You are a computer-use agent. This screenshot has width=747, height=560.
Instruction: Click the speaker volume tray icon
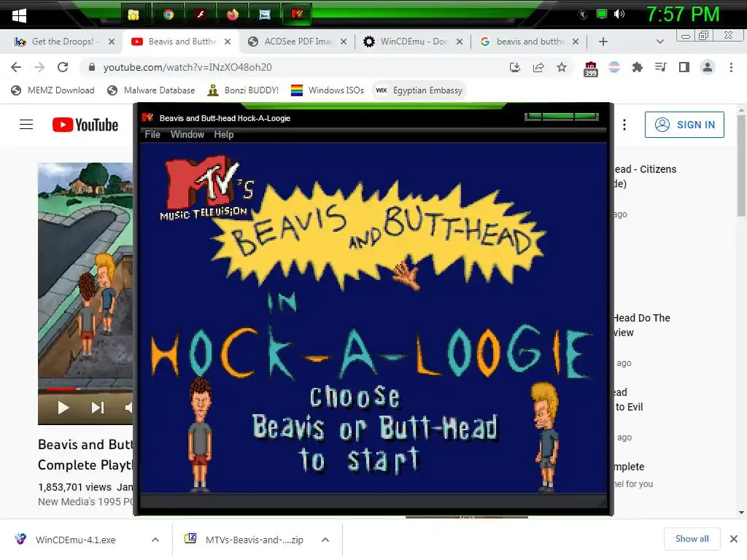click(x=619, y=14)
